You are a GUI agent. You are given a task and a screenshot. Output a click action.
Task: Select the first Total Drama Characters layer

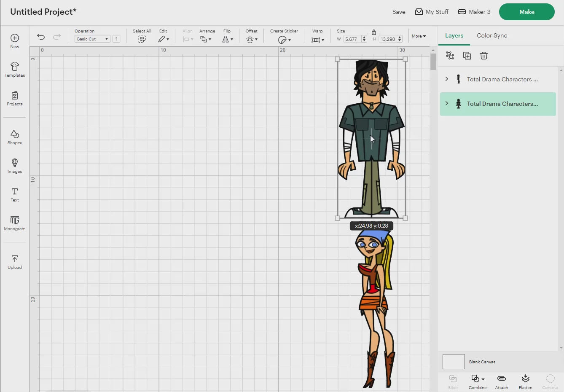pyautogui.click(x=498, y=79)
